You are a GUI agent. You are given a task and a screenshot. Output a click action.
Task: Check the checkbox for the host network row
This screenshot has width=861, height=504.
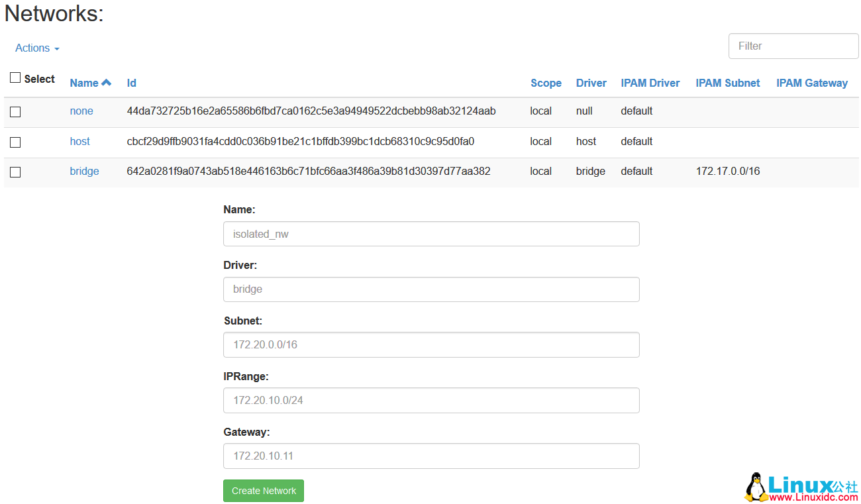(15, 142)
